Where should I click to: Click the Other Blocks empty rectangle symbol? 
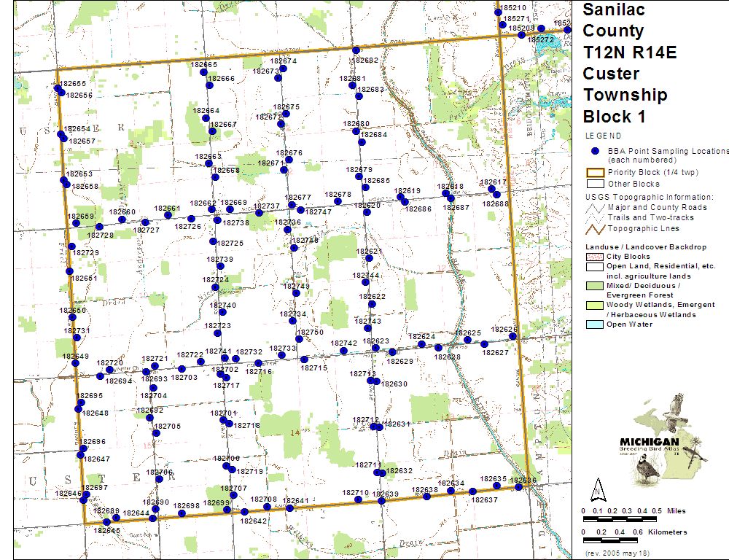tap(595, 184)
